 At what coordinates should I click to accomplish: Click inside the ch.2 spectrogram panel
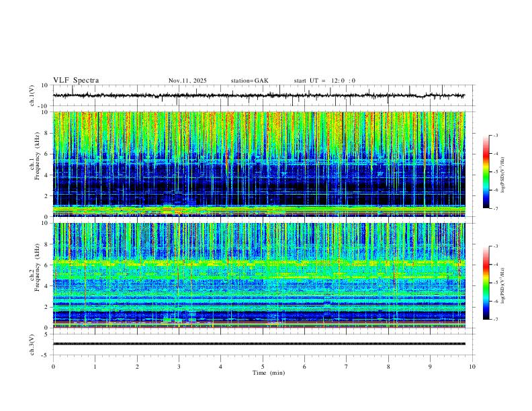[259, 275]
